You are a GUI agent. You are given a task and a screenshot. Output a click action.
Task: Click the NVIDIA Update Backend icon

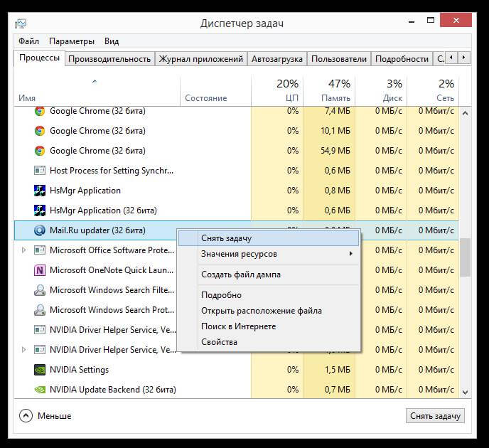click(40, 390)
